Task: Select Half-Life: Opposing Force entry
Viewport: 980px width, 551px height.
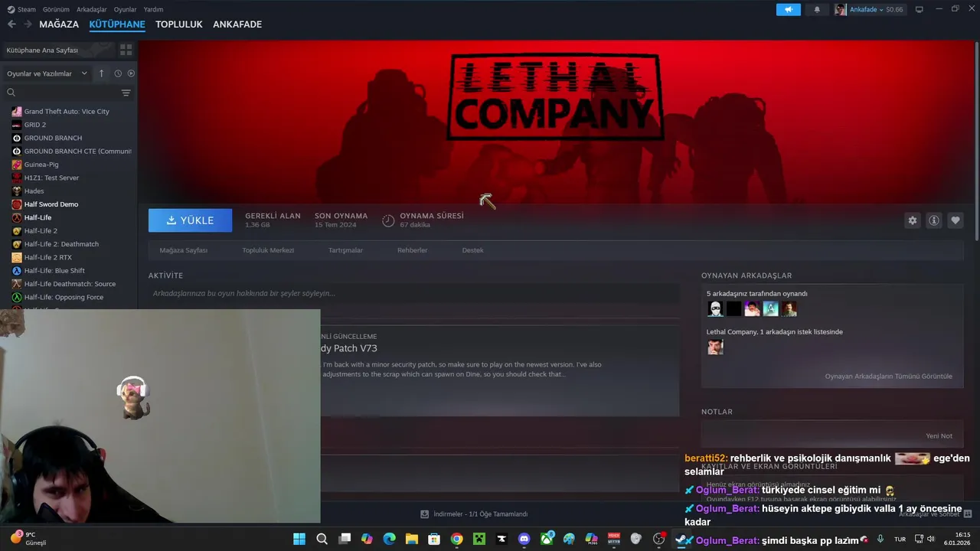Action: (x=64, y=297)
